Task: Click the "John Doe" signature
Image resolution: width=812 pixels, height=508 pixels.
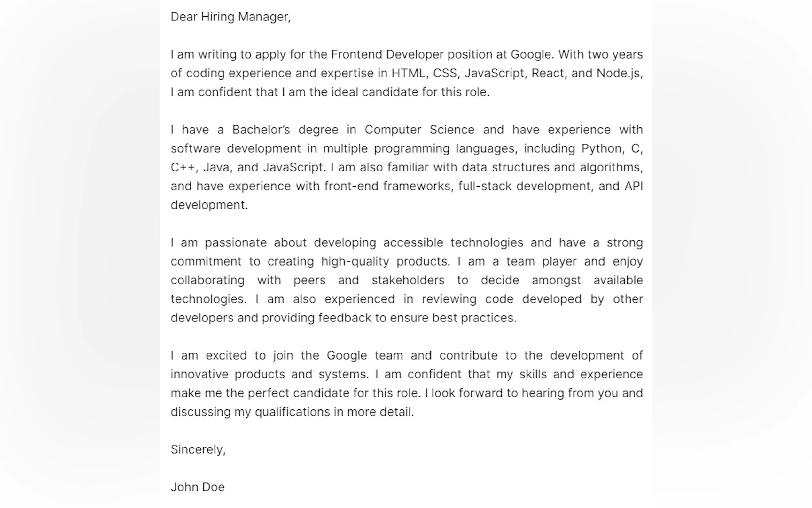Action: click(x=197, y=487)
